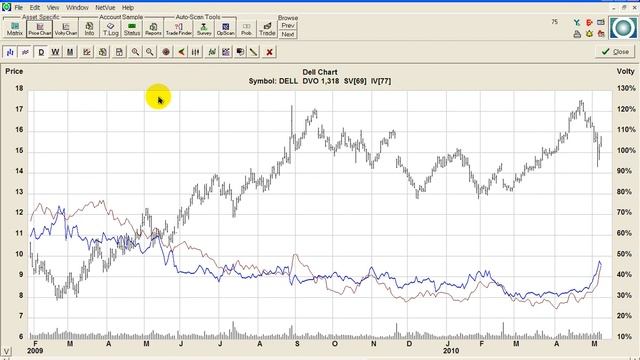Image resolution: width=640 pixels, height=360 pixels.
Task: Click the 'Symbol: DELL' text in chart header
Action: pos(273,81)
